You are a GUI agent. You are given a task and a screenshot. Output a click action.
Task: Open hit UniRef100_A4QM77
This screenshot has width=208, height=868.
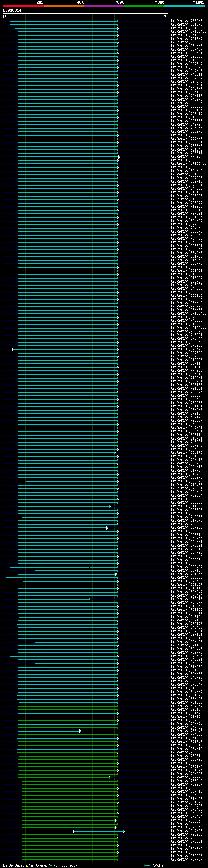[x=187, y=831]
